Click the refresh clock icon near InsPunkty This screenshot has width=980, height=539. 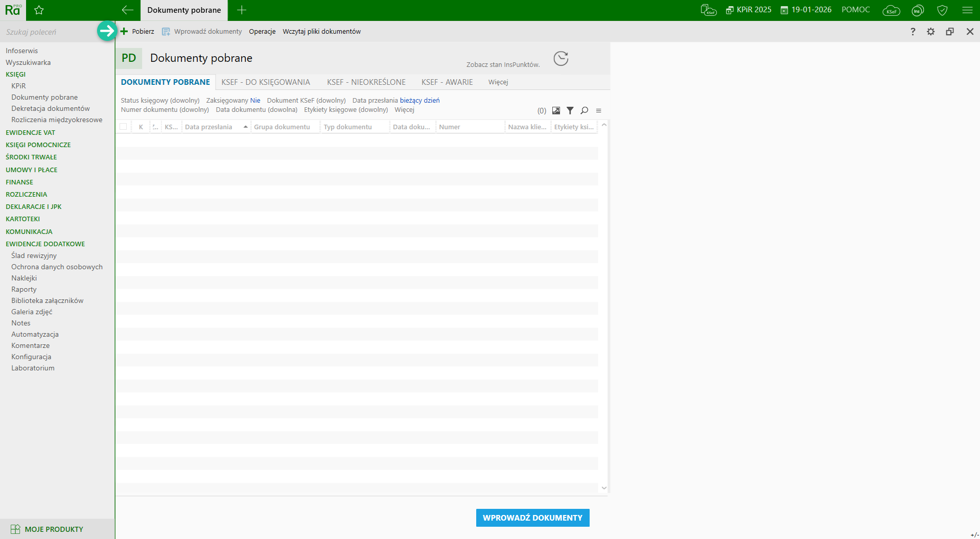click(561, 59)
